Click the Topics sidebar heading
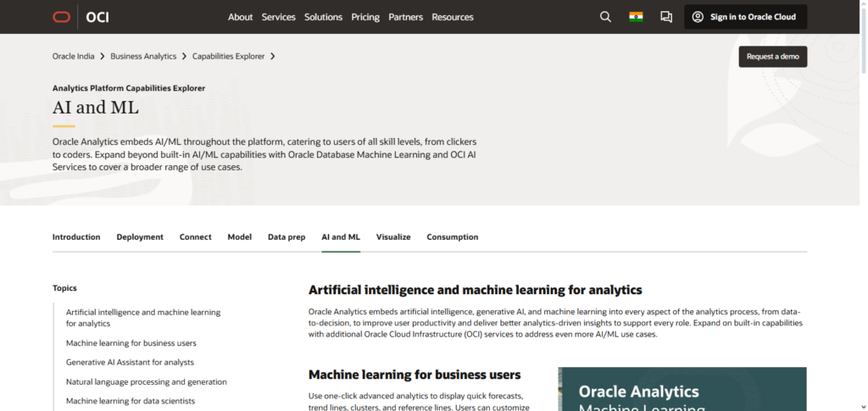This screenshot has height=411, width=868. pyautogui.click(x=64, y=288)
